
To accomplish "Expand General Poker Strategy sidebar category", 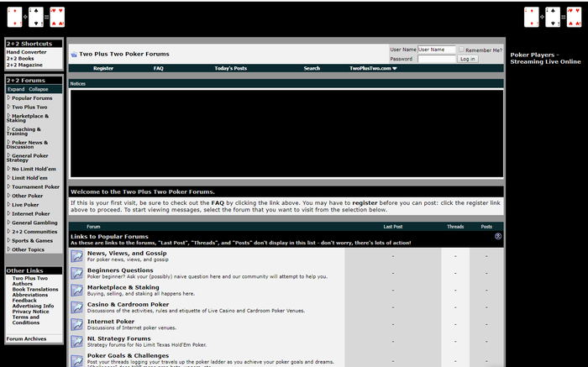I will [8, 155].
